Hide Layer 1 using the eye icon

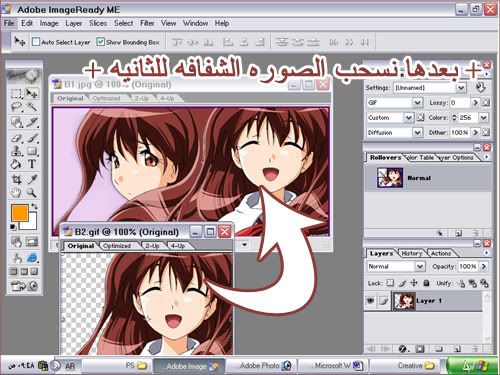(x=370, y=300)
